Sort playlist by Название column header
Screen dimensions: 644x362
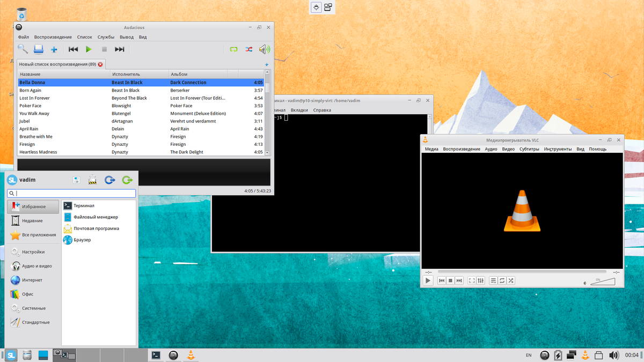(x=64, y=74)
